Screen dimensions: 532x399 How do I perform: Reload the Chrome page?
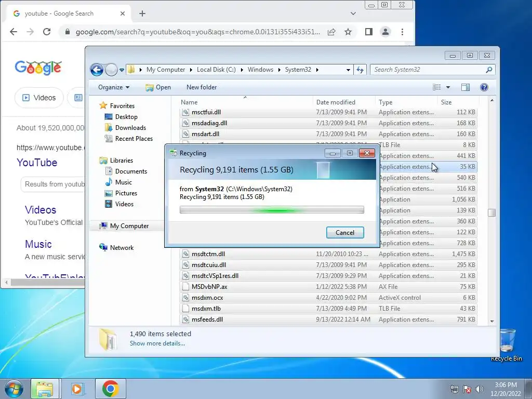(x=47, y=32)
